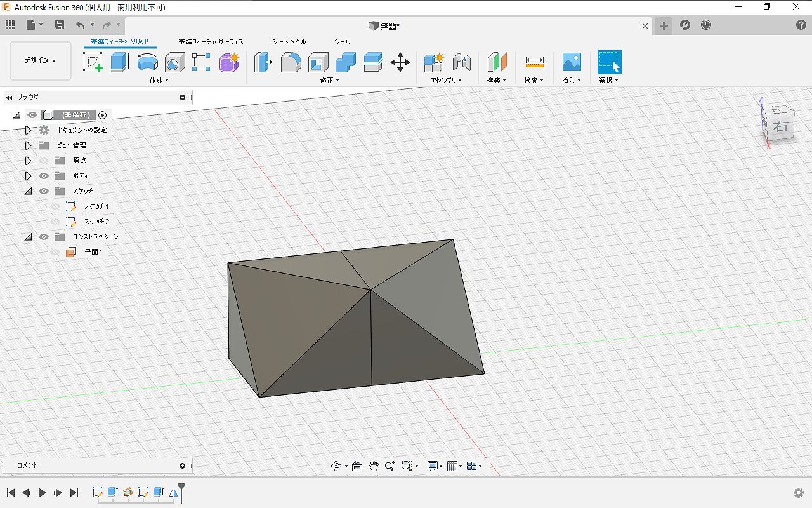The width and height of the screenshot is (812, 508).
Task: Select the Press Pull tool
Action: point(263,62)
